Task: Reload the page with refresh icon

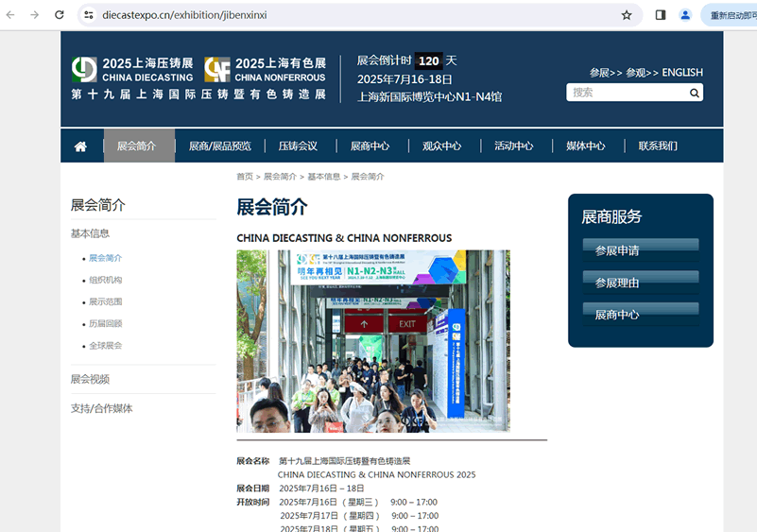Action: pos(59,15)
